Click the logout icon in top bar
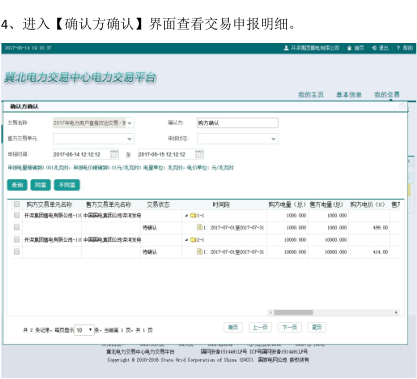The image size is (417, 379). (x=374, y=48)
